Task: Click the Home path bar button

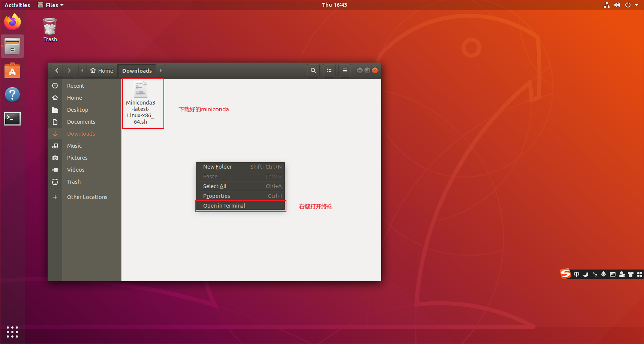Action: tap(102, 70)
